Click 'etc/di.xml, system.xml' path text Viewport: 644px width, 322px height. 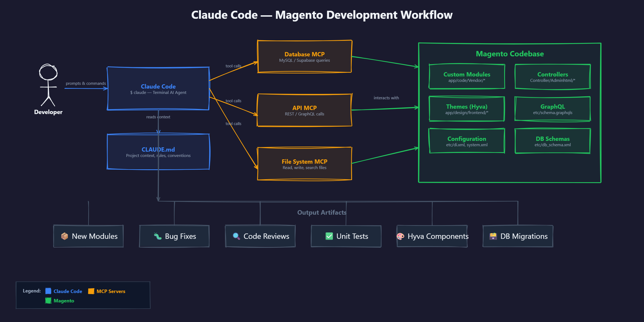467,145
